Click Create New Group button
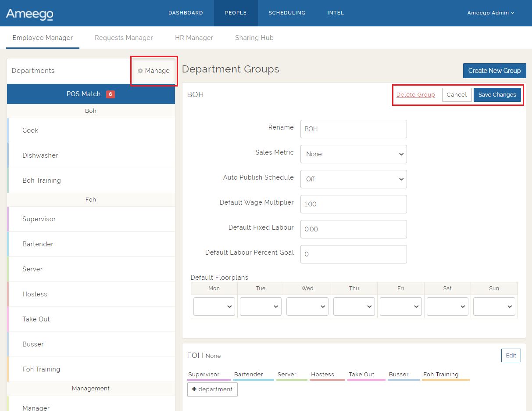 point(494,71)
